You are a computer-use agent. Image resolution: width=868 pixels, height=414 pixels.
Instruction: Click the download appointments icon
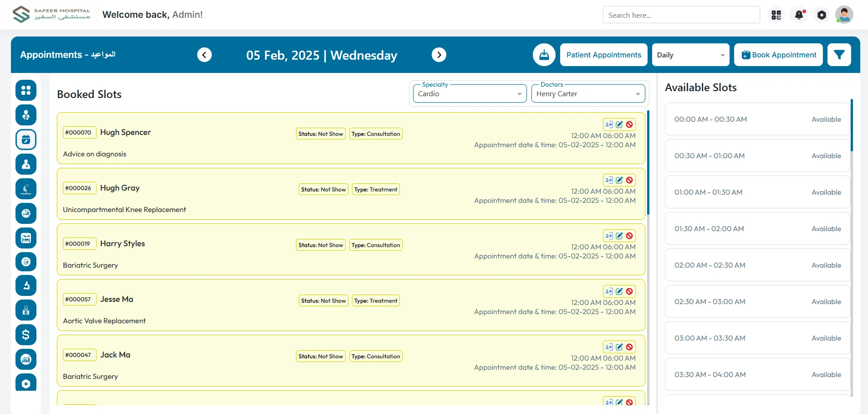[x=544, y=55]
